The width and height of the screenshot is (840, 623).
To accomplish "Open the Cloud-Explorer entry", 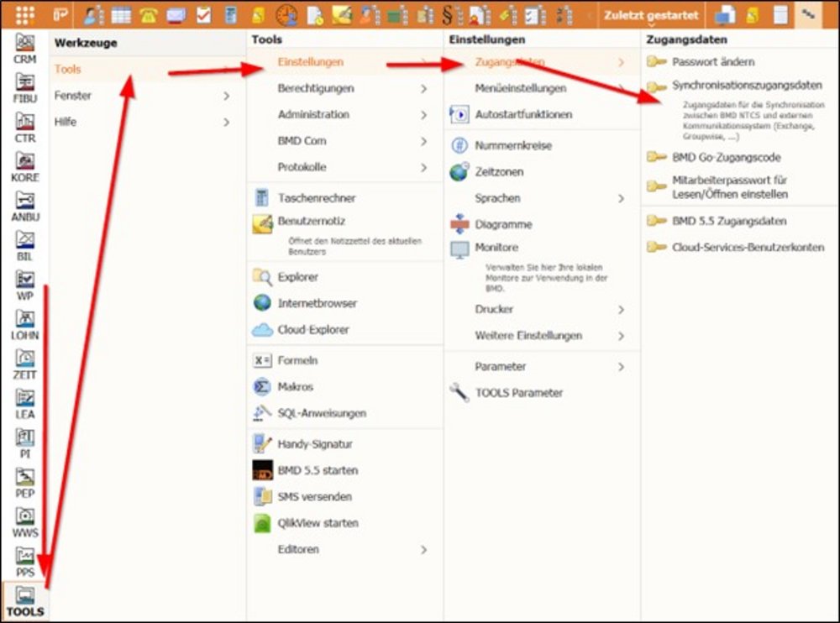I will click(x=312, y=330).
